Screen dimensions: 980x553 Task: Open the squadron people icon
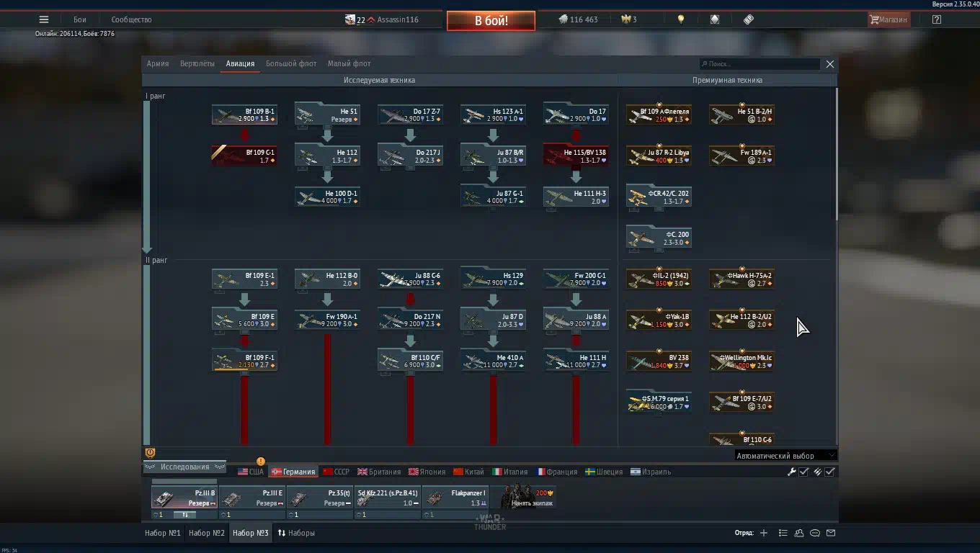[799, 533]
